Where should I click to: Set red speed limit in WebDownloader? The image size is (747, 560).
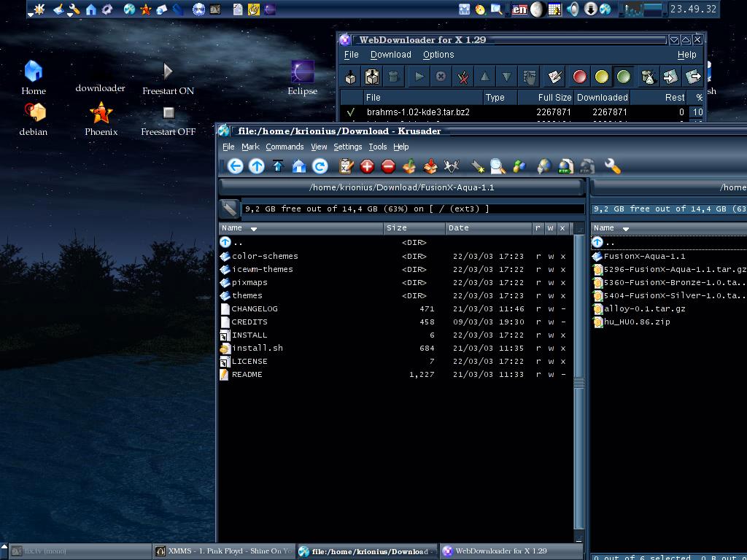(579, 77)
